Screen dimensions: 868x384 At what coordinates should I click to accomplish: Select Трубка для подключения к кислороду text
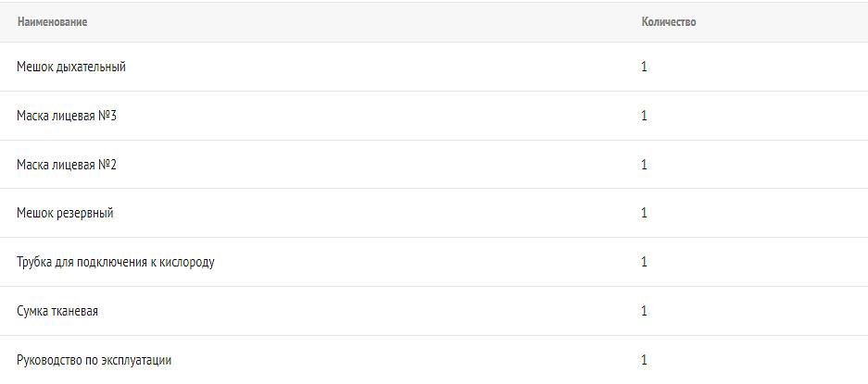point(116,262)
